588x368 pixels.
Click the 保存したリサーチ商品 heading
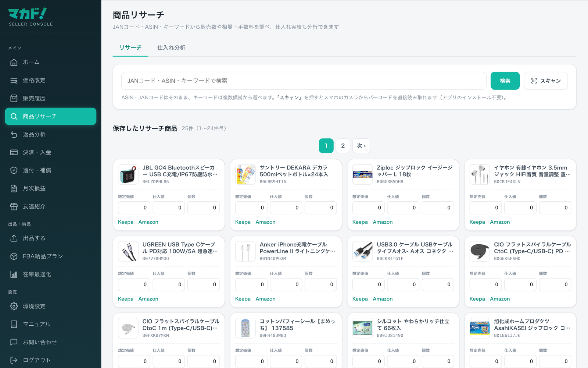[x=145, y=128]
